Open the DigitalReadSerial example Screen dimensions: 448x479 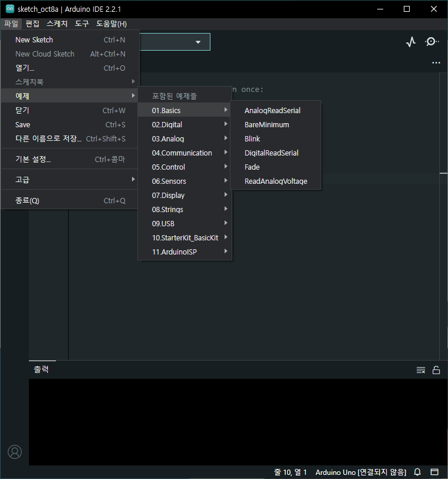(276, 153)
